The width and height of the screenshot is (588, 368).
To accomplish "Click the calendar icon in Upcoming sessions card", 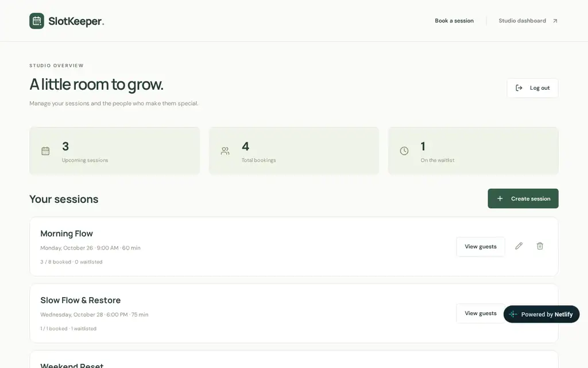I will click(x=45, y=151).
